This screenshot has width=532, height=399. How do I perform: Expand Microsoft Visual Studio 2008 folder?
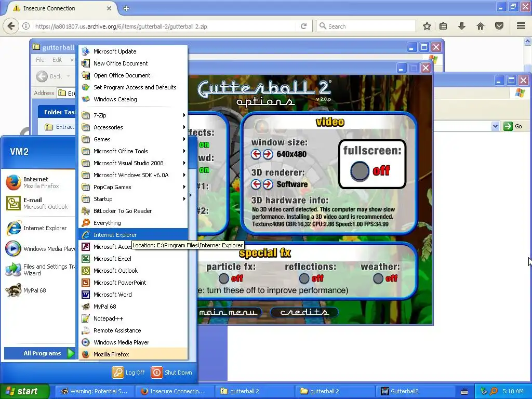(134, 163)
